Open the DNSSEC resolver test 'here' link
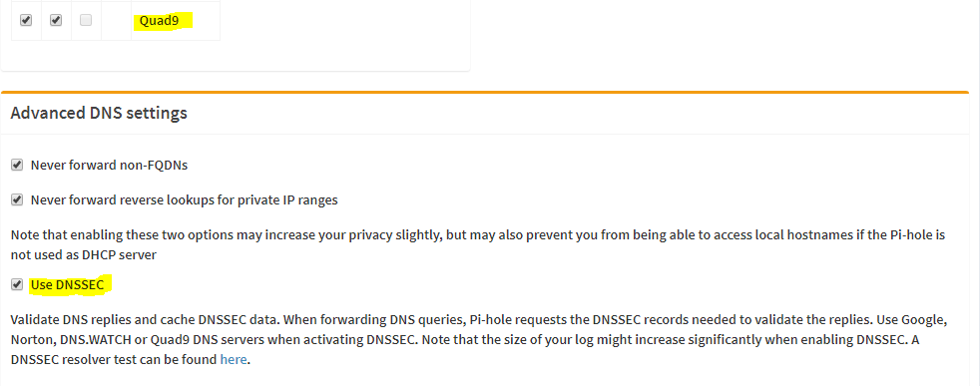The image size is (980, 386). 234,360
